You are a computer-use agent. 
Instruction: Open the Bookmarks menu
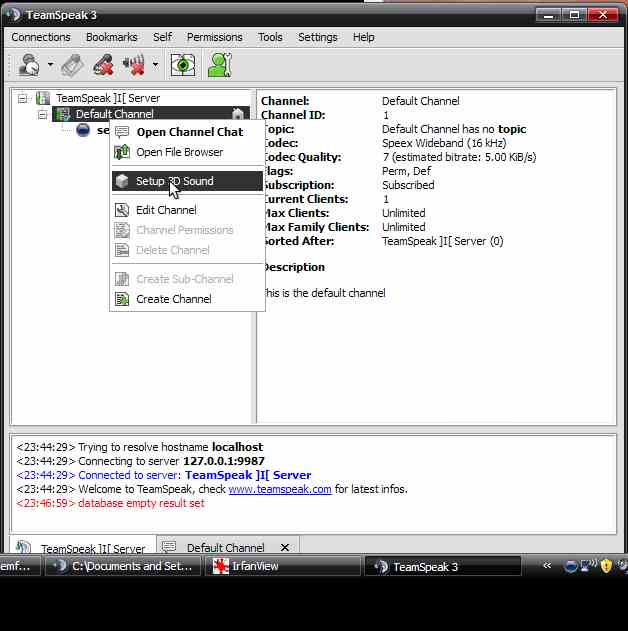pyautogui.click(x=111, y=37)
